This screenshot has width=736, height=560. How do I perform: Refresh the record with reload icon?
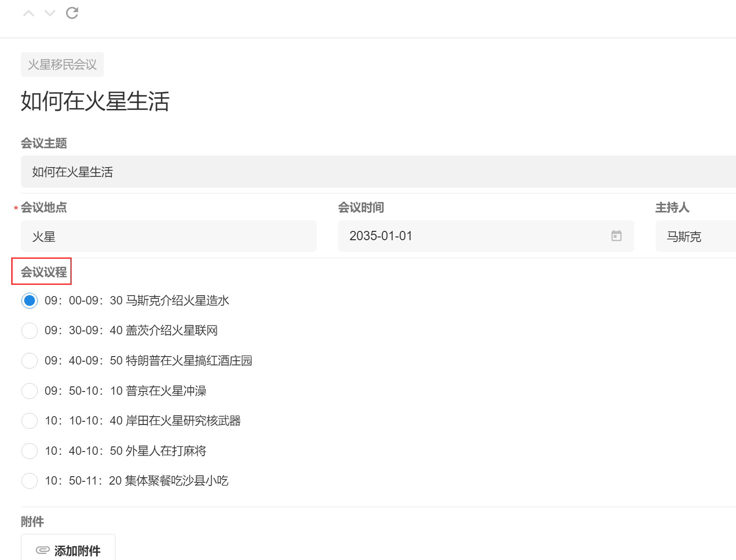pos(72,13)
